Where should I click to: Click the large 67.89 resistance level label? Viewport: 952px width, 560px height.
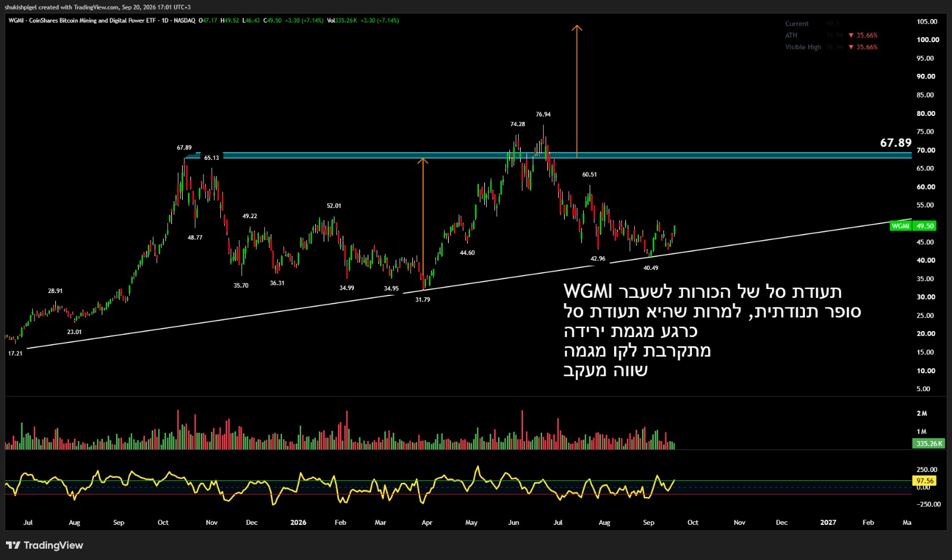[895, 143]
